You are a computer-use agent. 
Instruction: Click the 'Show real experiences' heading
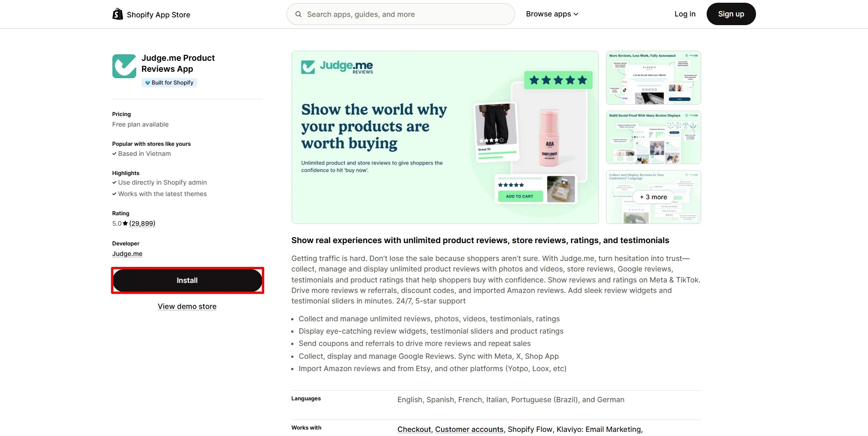click(x=480, y=240)
